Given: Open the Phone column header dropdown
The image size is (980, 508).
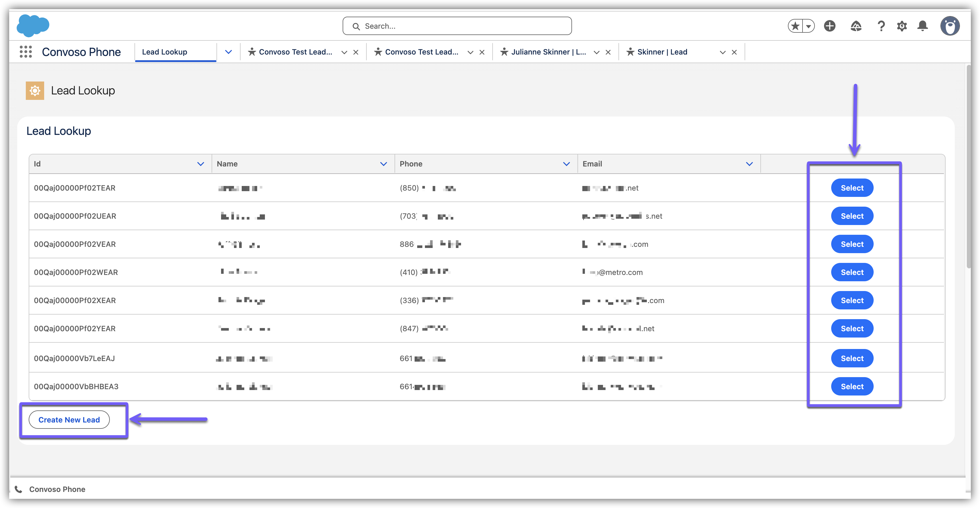Looking at the screenshot, I should [566, 164].
